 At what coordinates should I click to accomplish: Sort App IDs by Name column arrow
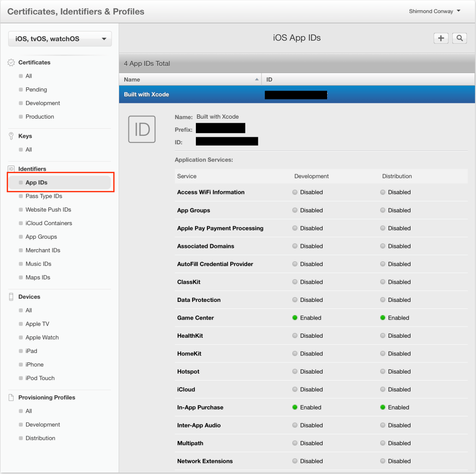[x=257, y=80]
